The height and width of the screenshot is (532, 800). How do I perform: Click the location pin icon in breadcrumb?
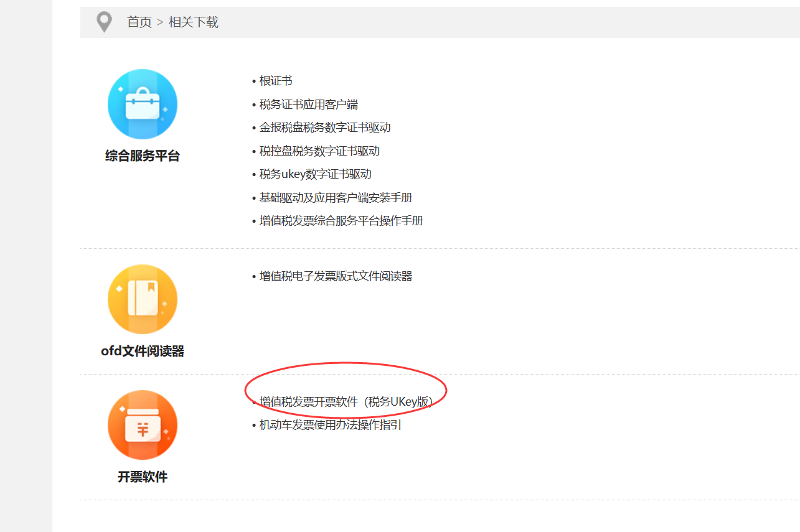point(104,22)
